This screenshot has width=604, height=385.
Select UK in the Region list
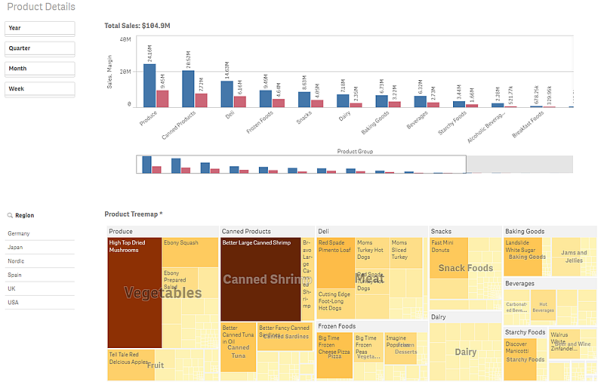pyautogui.click(x=40, y=289)
